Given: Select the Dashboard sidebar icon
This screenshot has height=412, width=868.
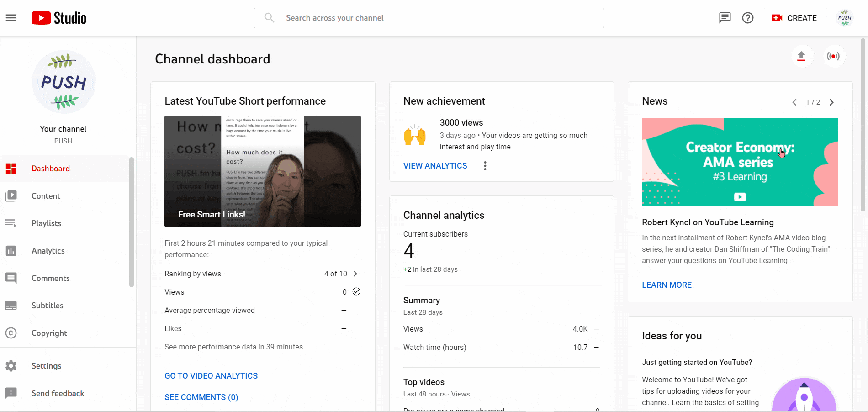Looking at the screenshot, I should pos(11,168).
